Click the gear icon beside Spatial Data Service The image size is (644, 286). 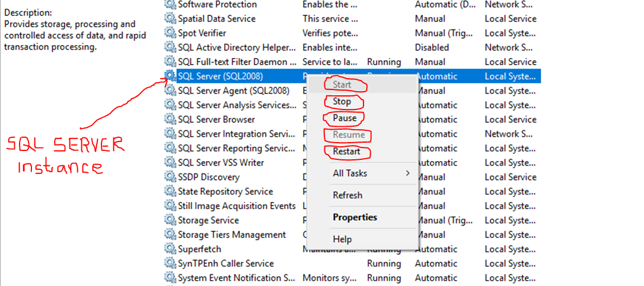[170, 19]
